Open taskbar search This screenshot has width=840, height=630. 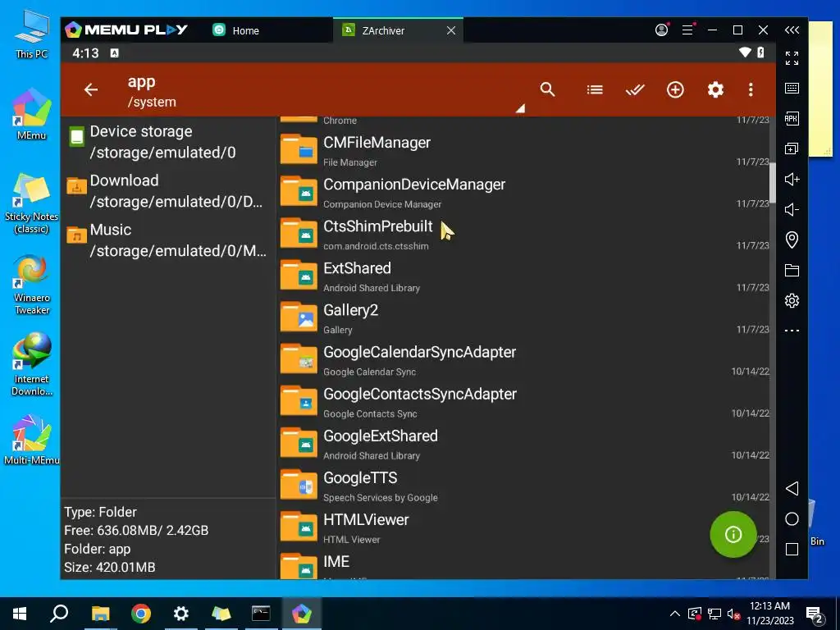59,614
